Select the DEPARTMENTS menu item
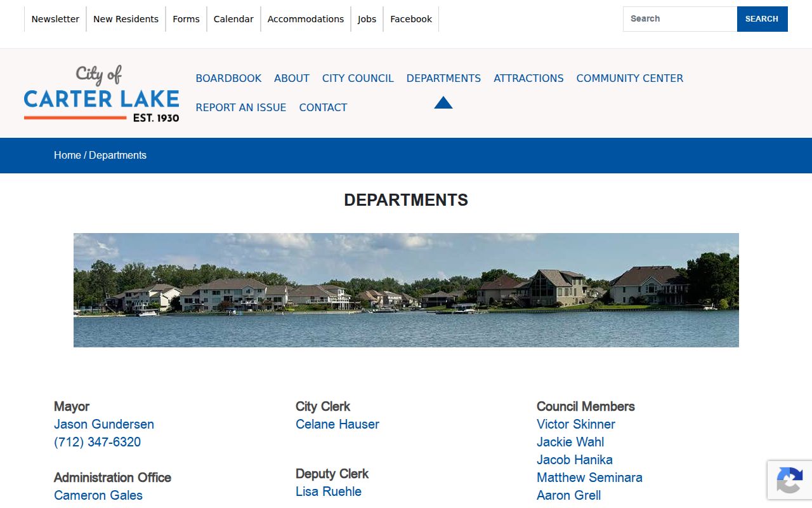 pyautogui.click(x=443, y=78)
